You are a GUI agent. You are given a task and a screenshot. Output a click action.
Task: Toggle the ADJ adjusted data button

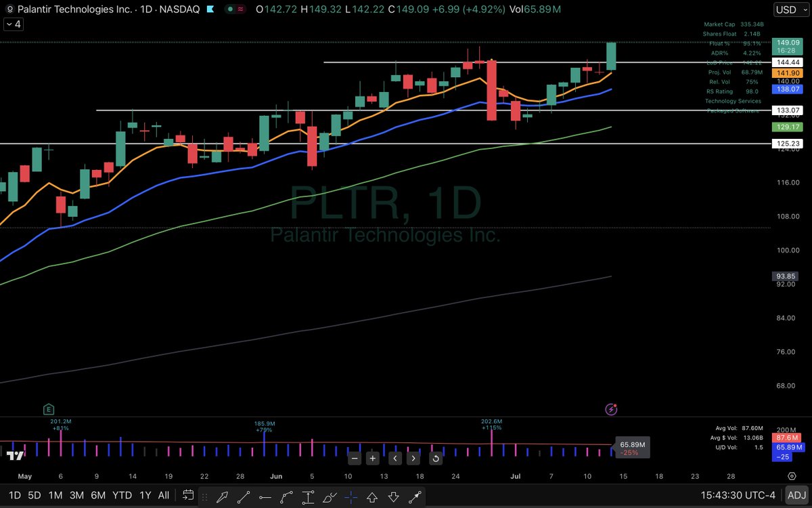click(796, 496)
